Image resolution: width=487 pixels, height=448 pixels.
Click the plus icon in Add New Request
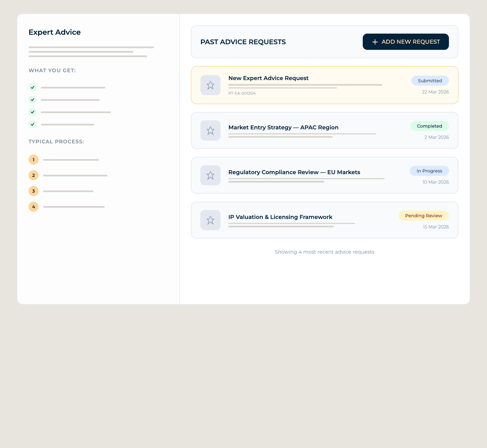[374, 42]
